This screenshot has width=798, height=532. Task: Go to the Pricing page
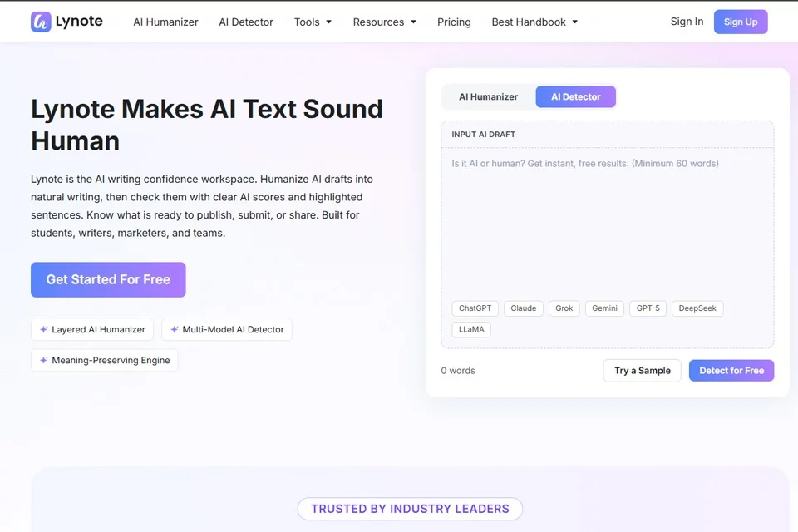coord(454,22)
